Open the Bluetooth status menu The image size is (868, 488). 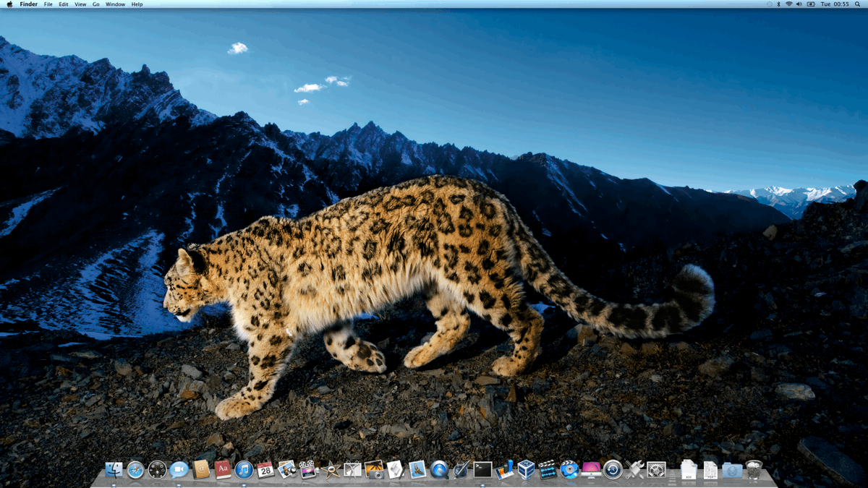(778, 4)
